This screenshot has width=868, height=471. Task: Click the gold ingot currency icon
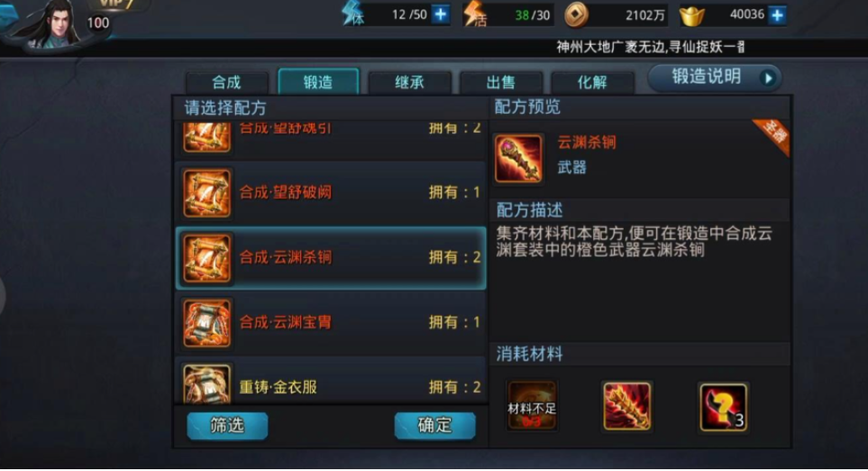(691, 15)
